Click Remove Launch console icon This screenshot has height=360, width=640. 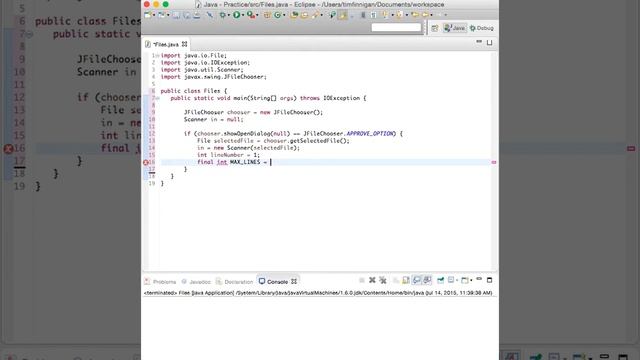pos(372,280)
